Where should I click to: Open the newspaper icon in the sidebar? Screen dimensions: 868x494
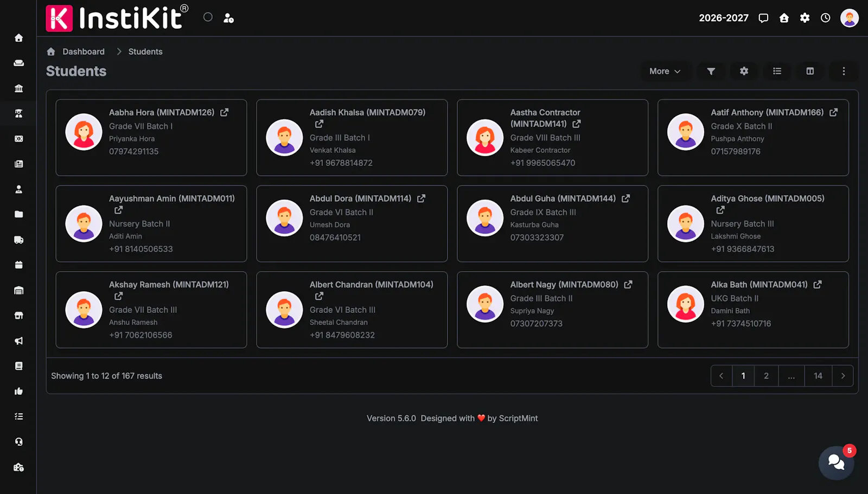click(19, 164)
